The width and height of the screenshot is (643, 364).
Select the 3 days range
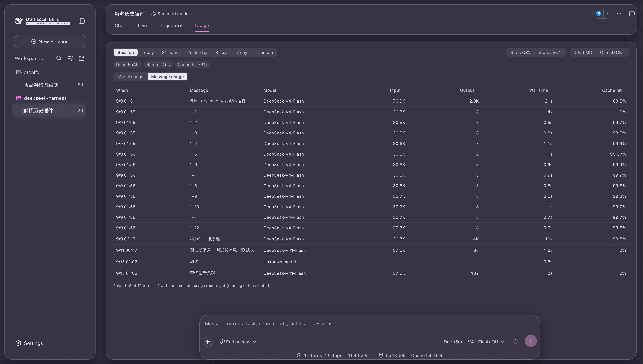tap(222, 53)
